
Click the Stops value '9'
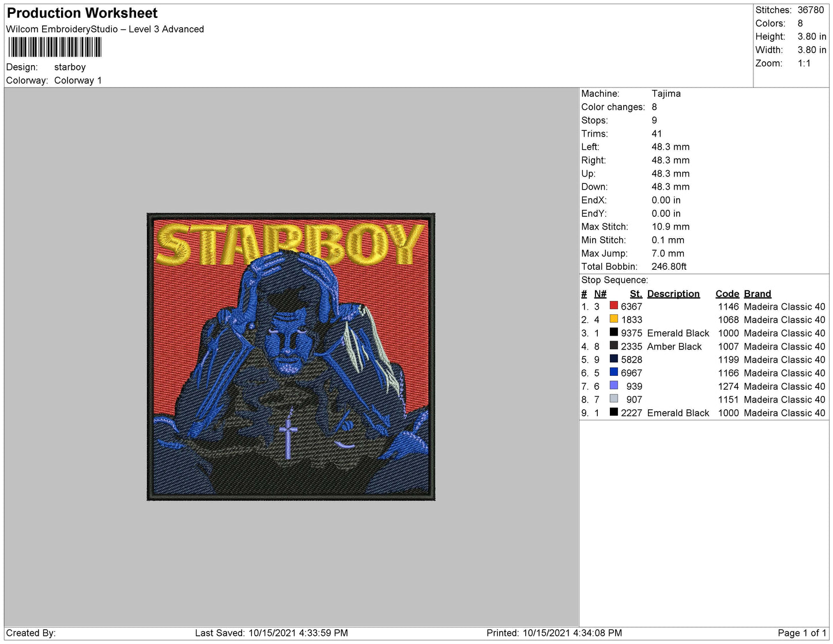pyautogui.click(x=654, y=120)
